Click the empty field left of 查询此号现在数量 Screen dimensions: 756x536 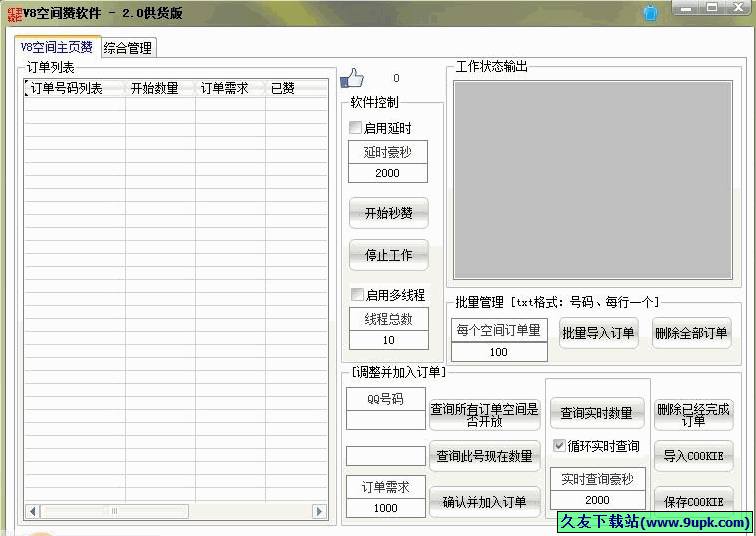[386, 456]
